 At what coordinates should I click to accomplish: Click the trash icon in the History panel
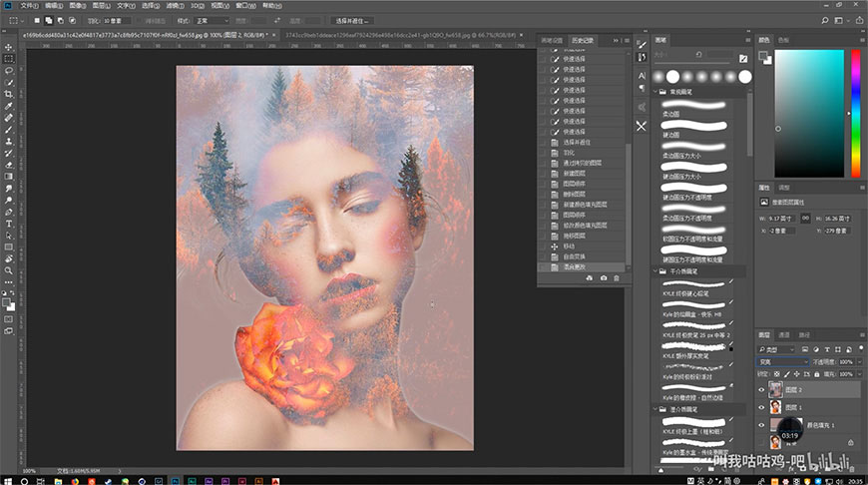[x=616, y=277]
